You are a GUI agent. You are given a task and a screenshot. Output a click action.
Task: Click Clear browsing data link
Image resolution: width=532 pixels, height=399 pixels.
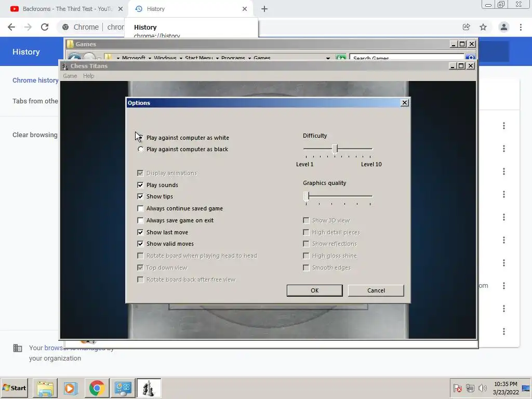click(35, 135)
